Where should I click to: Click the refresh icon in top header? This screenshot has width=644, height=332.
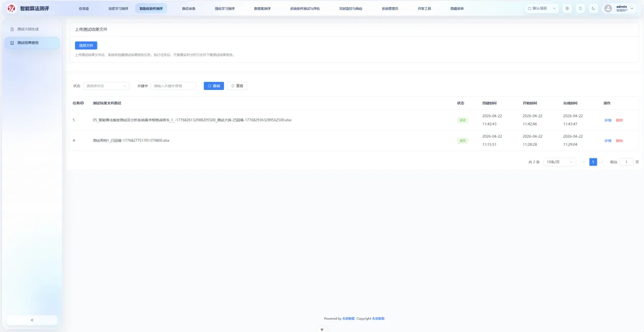click(x=581, y=8)
